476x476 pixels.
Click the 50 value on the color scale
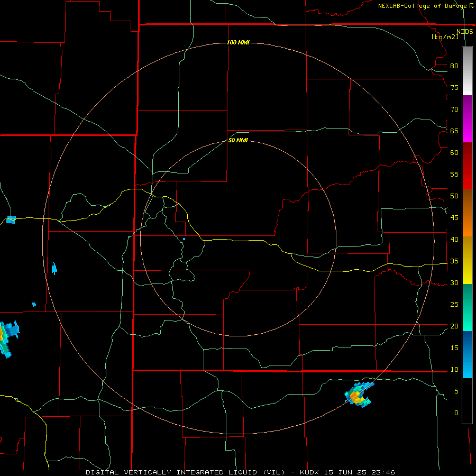pyautogui.click(x=454, y=196)
